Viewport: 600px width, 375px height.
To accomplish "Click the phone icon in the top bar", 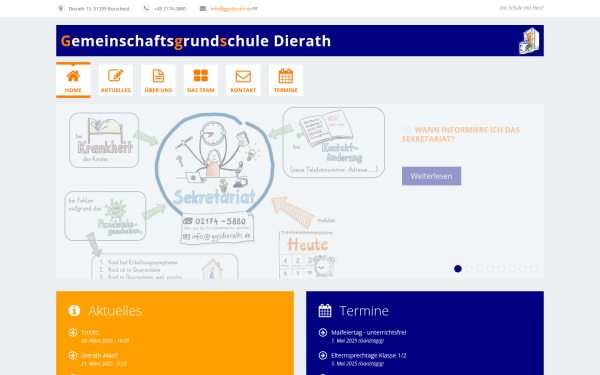I will [x=146, y=8].
